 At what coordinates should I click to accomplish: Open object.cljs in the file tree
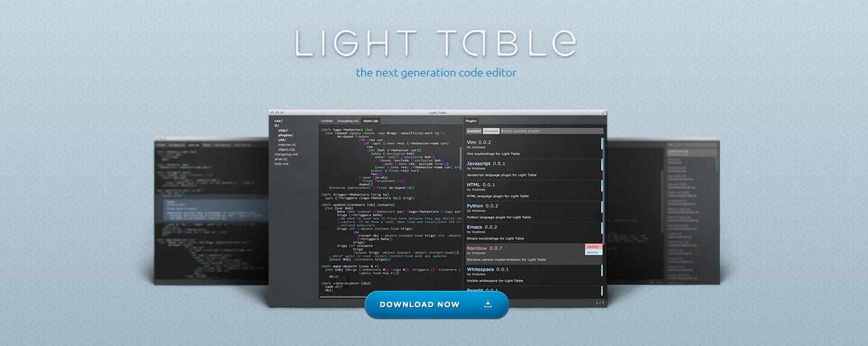[x=287, y=149]
